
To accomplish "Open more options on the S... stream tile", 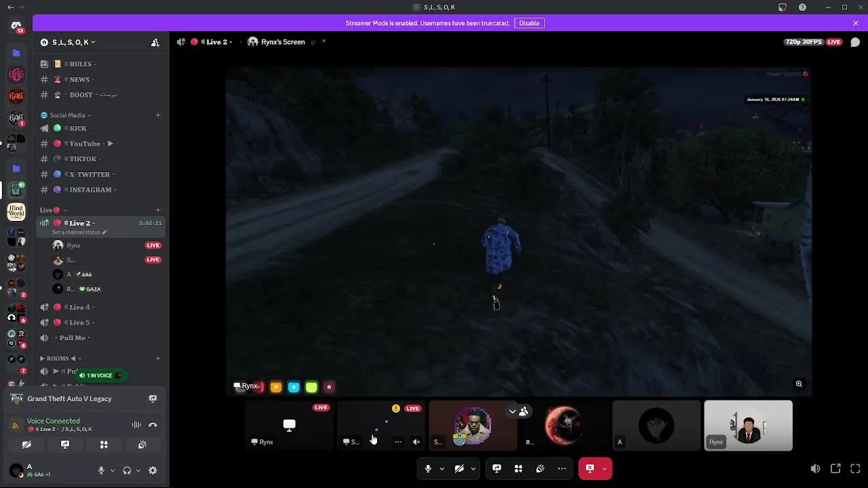I will pos(398,442).
